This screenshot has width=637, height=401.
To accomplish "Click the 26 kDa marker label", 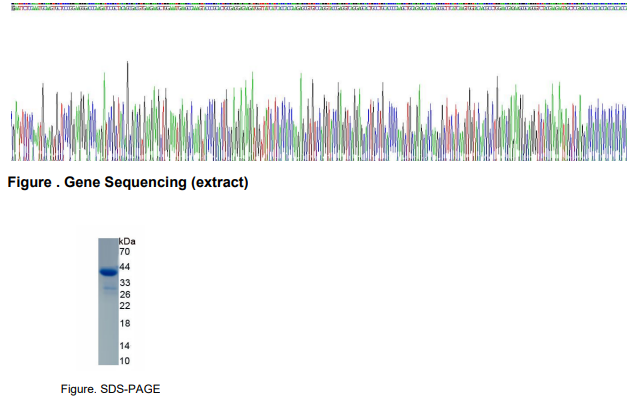I will 125,295.
